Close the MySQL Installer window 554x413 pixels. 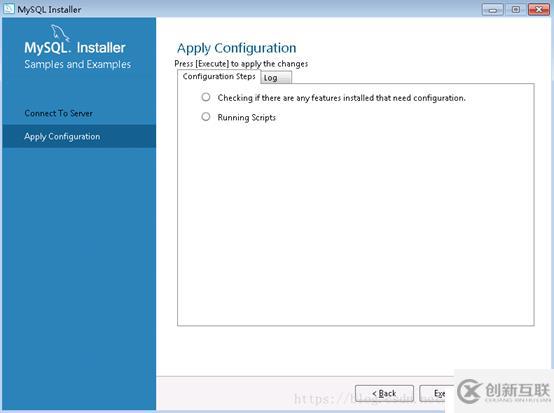pyautogui.click(x=539, y=10)
